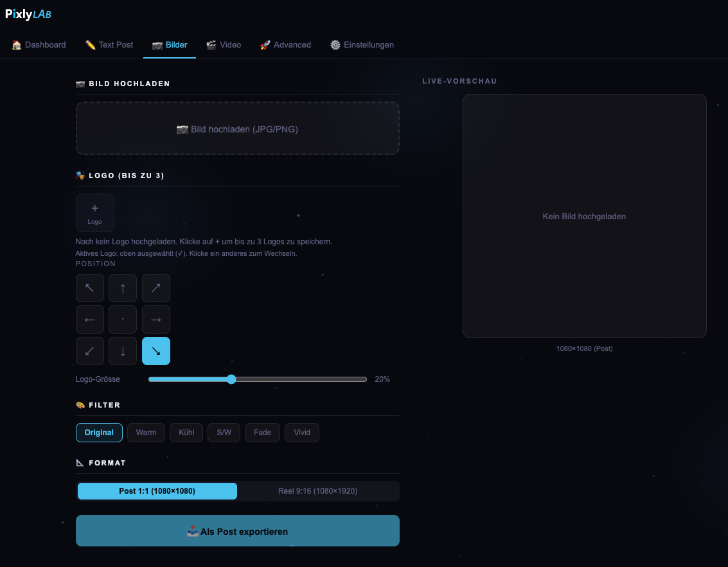Click the Bild hochladen upload area
728x567 pixels.
[237, 129]
